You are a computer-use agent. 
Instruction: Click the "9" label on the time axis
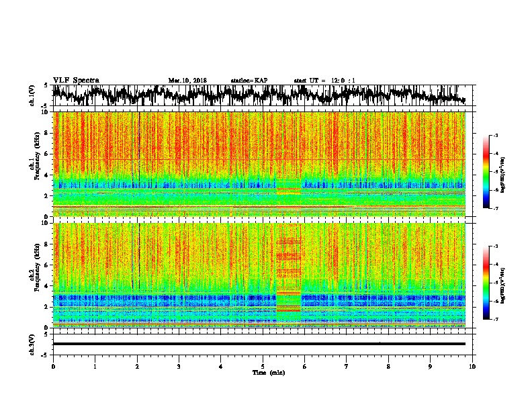point(430,367)
